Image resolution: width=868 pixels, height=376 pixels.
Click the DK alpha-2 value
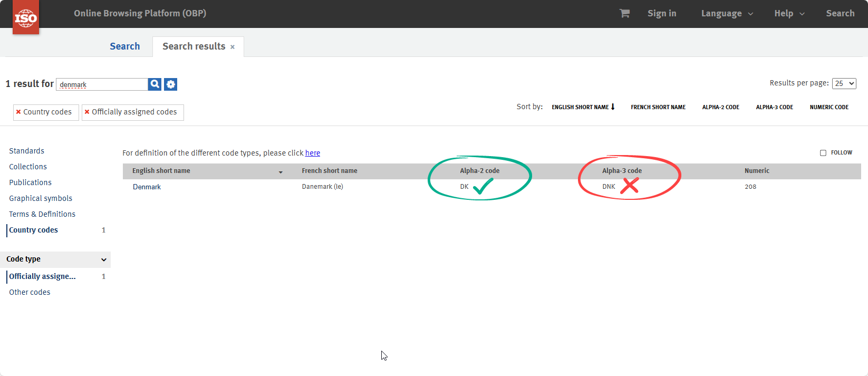pyautogui.click(x=464, y=187)
